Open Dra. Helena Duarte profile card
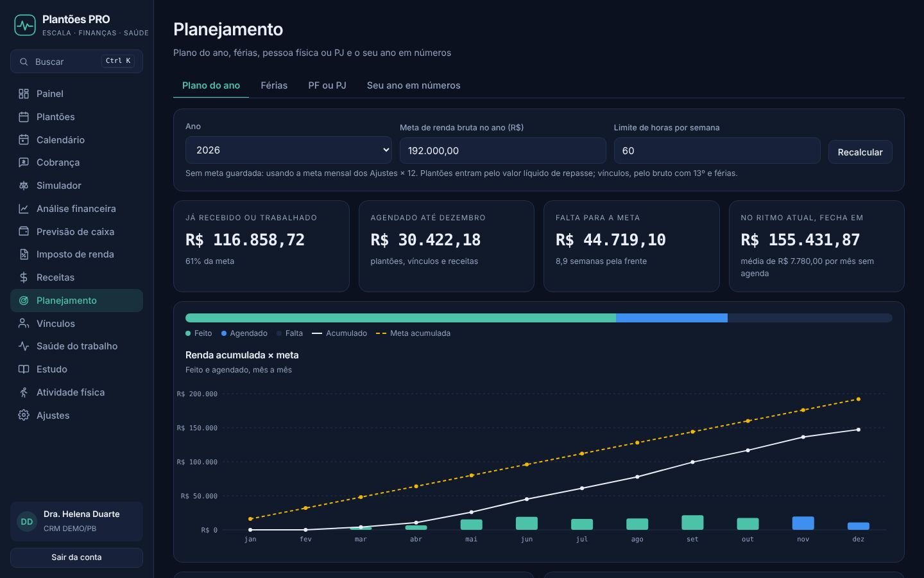The image size is (924, 578). pyautogui.click(x=76, y=521)
